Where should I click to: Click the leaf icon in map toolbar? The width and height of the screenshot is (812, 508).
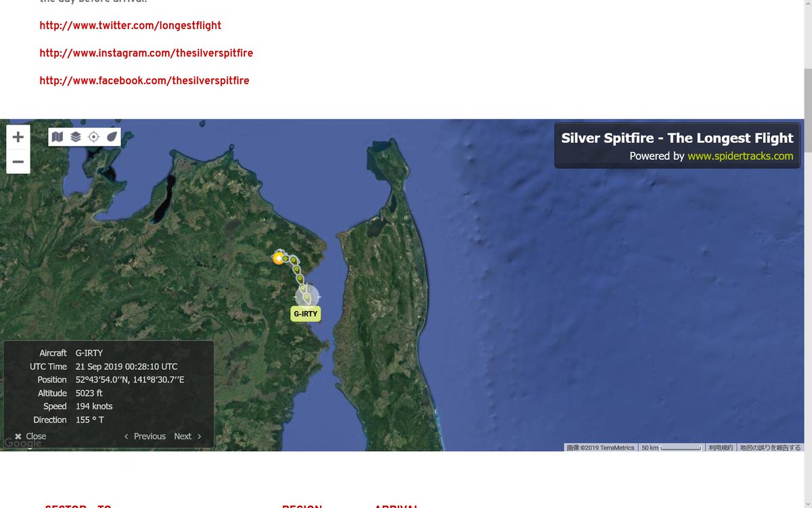click(112, 137)
